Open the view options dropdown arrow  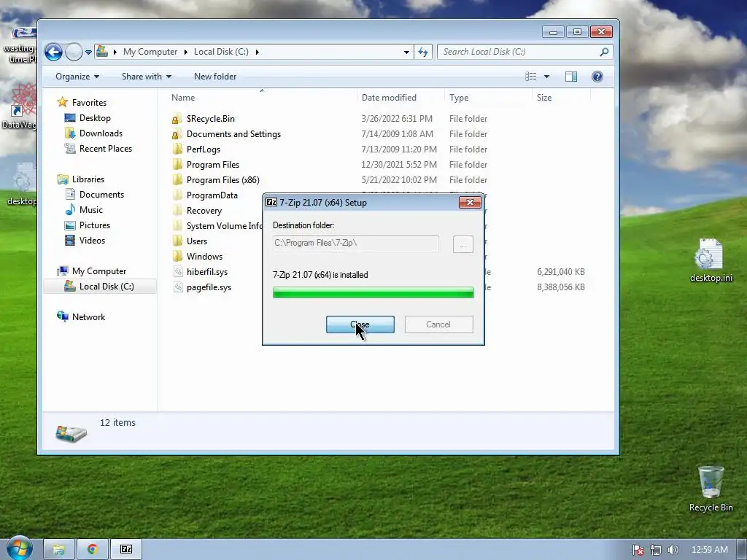coord(546,77)
